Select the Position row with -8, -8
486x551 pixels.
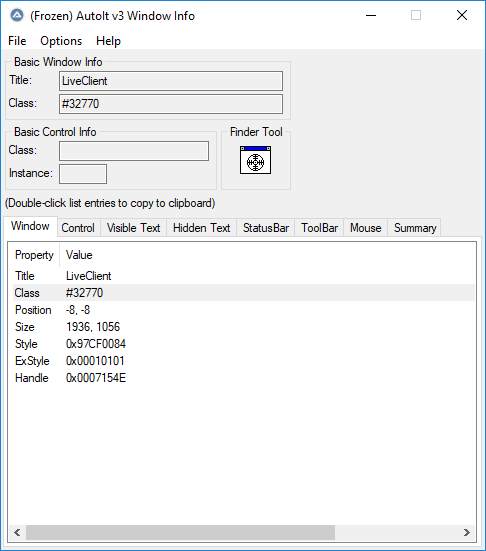244,310
